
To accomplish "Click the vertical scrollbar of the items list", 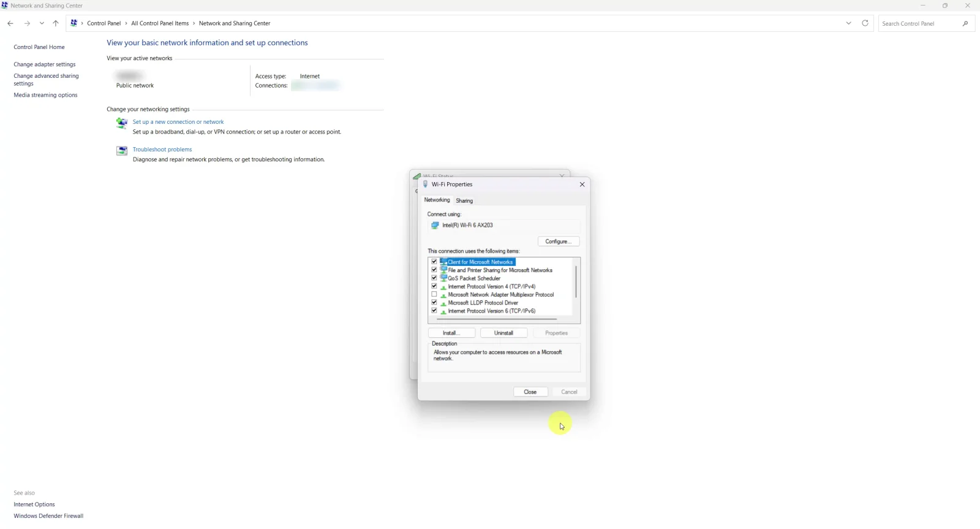I will point(576,282).
